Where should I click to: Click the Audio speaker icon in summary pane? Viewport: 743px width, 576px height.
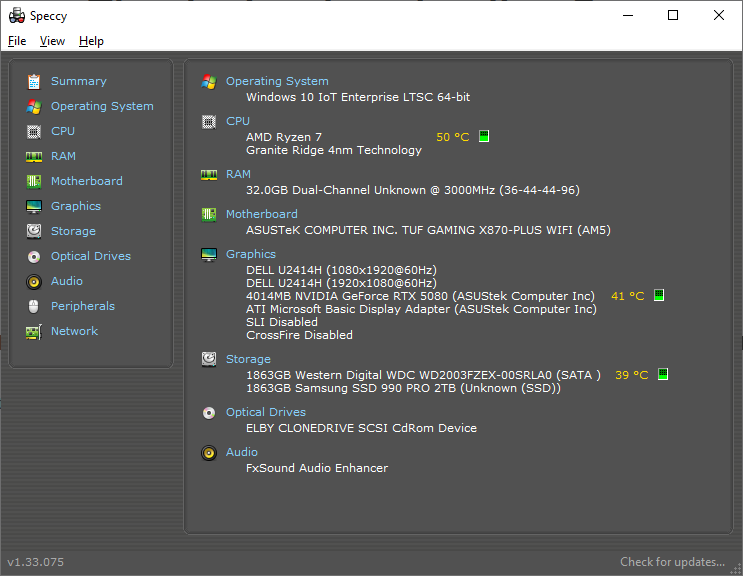(209, 452)
